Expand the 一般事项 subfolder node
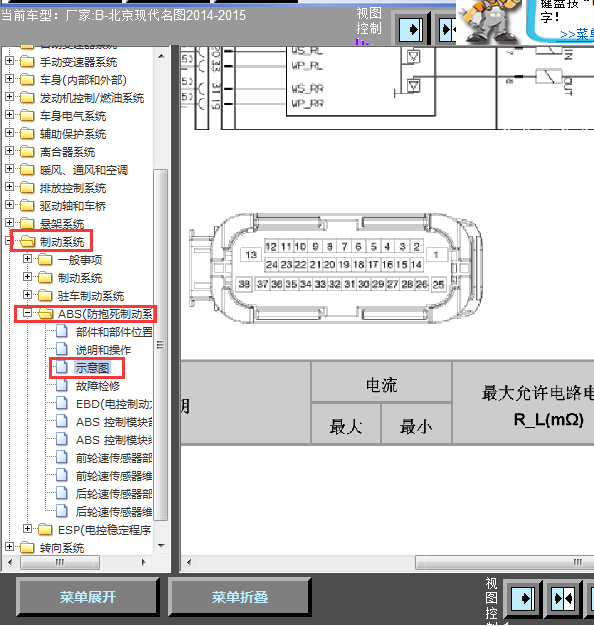Image resolution: width=594 pixels, height=626 pixels. click(27, 259)
